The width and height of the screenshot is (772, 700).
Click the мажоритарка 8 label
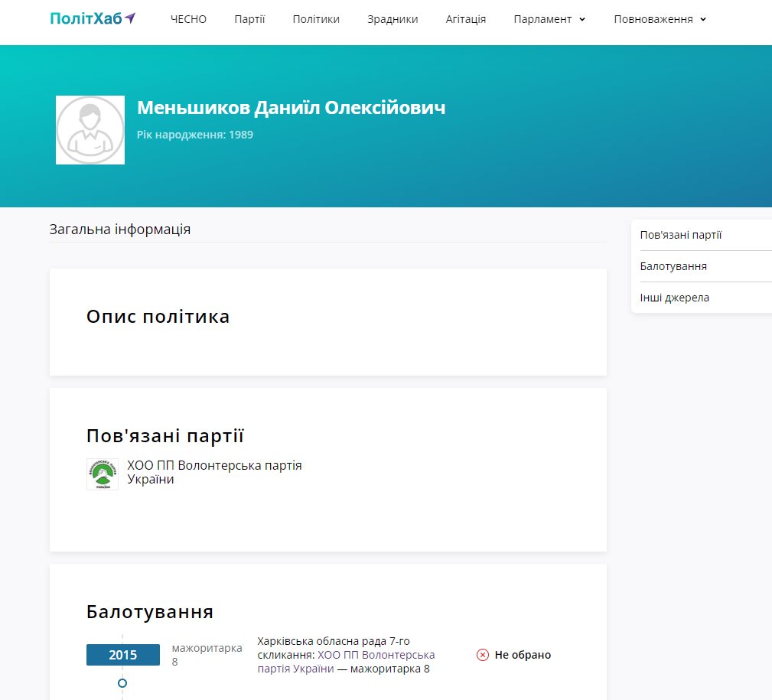[207, 655]
